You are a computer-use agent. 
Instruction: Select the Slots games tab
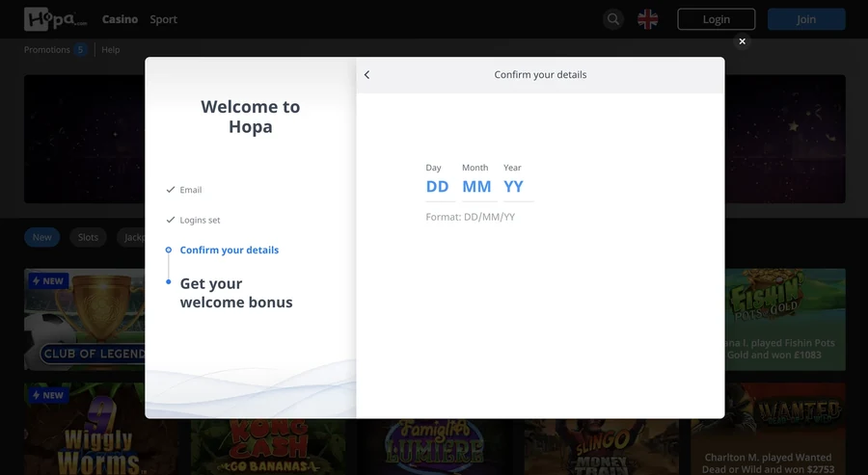88,237
